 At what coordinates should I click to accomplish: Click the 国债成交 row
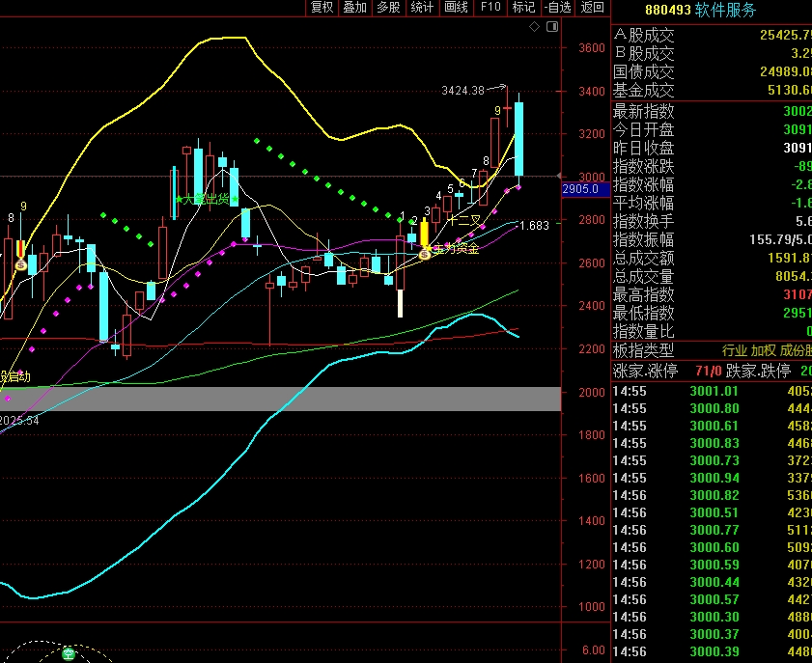coord(712,72)
